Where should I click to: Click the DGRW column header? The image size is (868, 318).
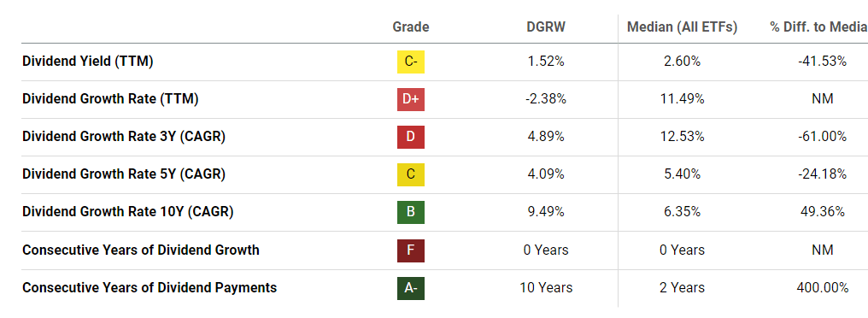tap(547, 27)
